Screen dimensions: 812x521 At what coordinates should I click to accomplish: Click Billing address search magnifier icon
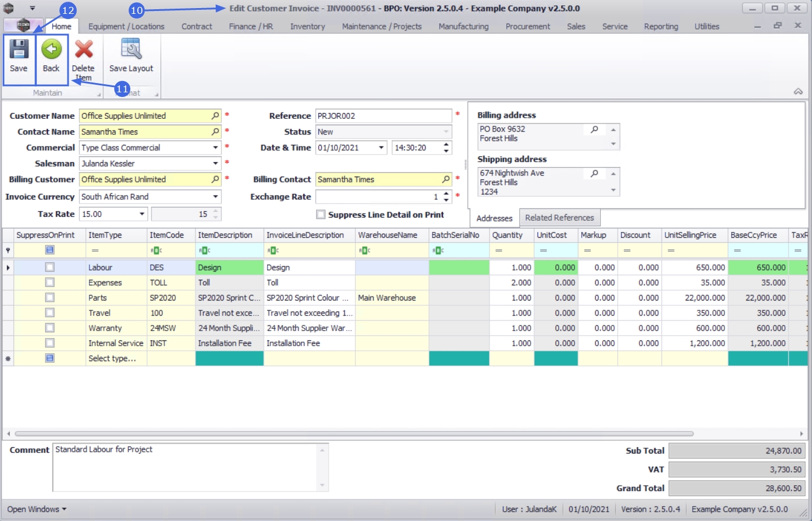point(595,130)
